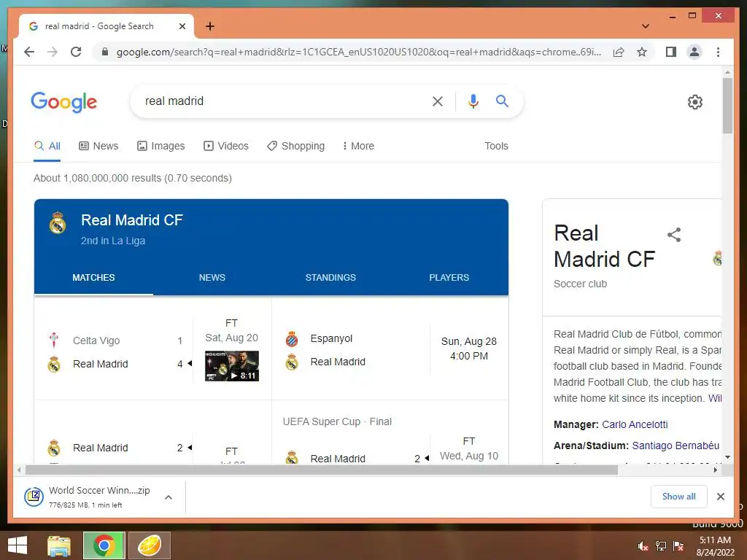Switch to the Images results tab
The image size is (747, 560).
pyautogui.click(x=161, y=146)
